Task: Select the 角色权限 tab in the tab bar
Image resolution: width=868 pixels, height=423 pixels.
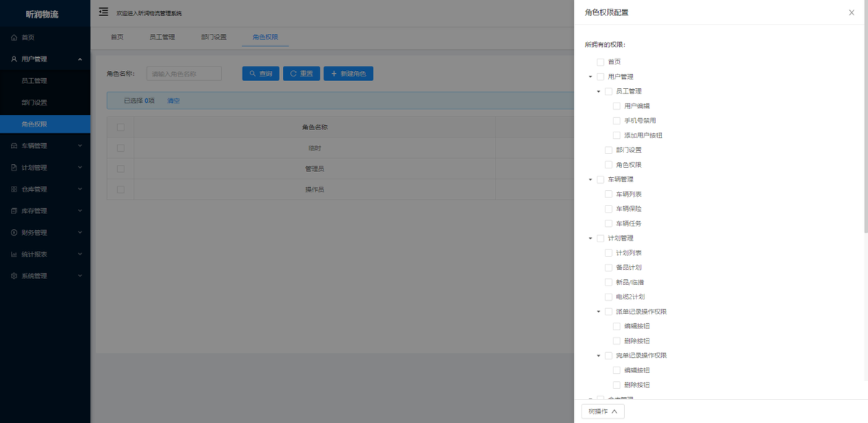Action: tap(265, 37)
